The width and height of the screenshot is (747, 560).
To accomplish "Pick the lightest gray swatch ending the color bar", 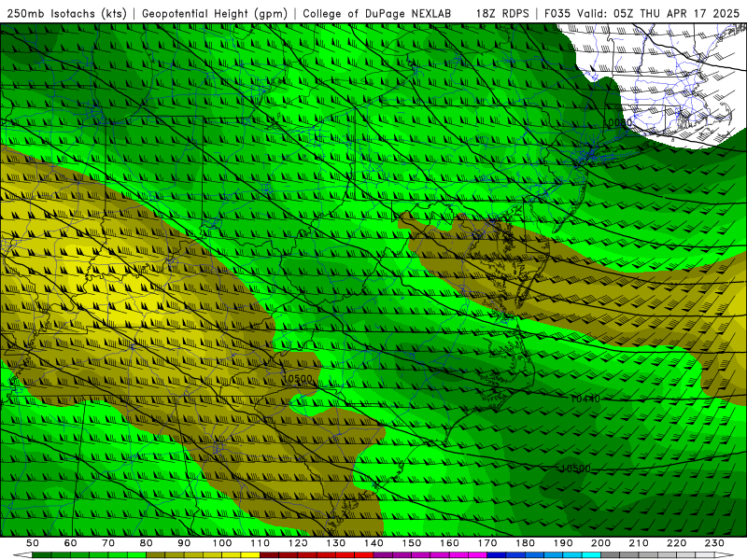I will coord(705,555).
